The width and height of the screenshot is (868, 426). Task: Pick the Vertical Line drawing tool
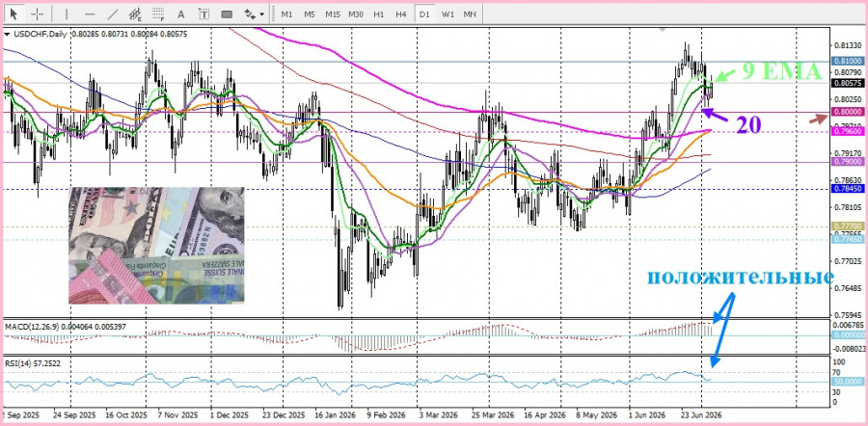(x=67, y=13)
